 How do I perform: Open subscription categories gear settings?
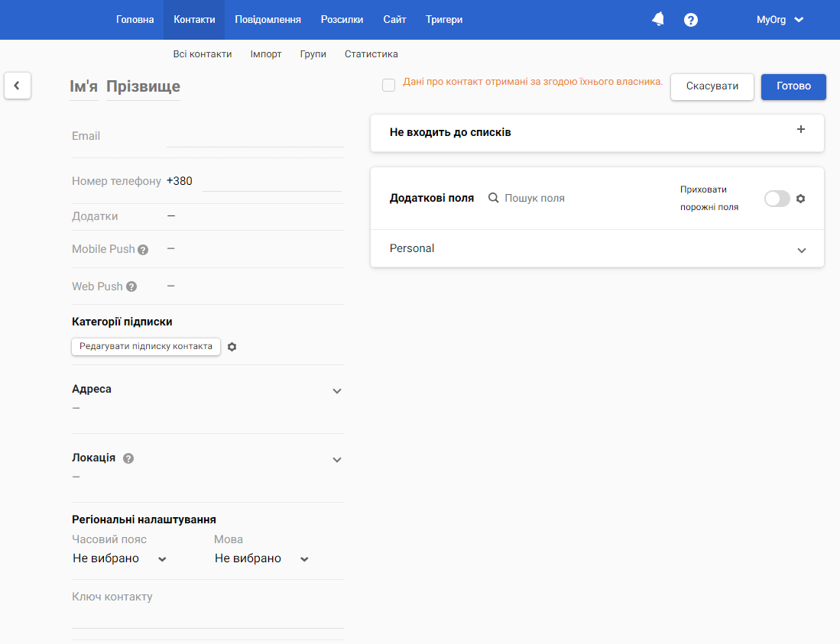pyautogui.click(x=232, y=347)
